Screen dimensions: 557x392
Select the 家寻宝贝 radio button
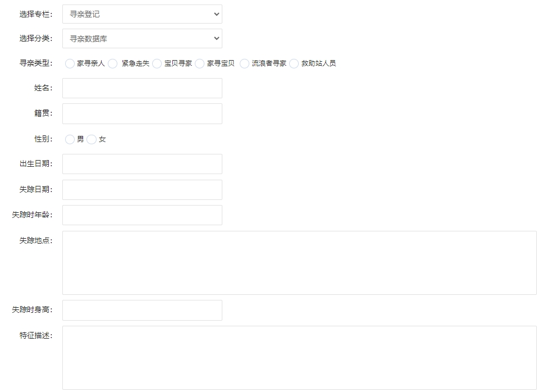pos(200,64)
